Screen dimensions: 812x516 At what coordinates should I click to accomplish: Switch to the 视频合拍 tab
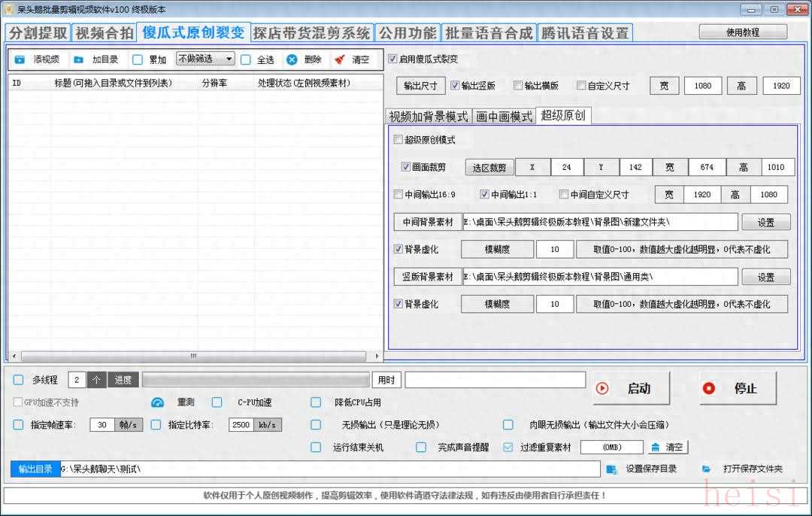point(105,33)
